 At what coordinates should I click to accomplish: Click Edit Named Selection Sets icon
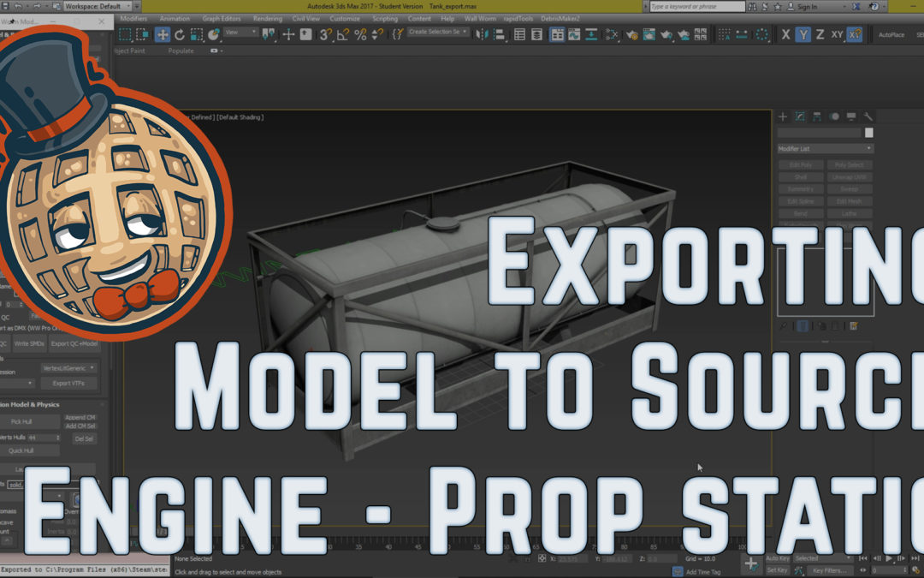pos(398,35)
